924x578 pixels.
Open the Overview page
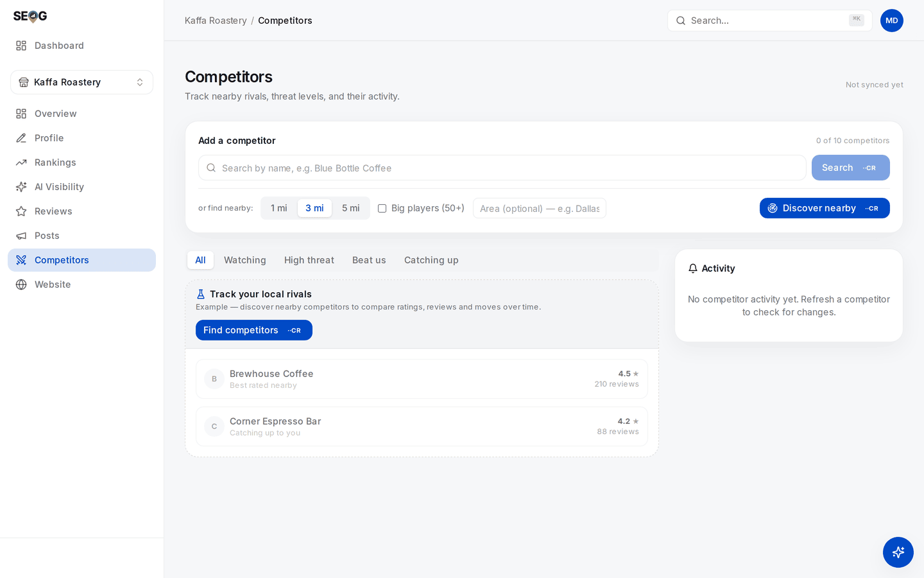(x=81, y=114)
